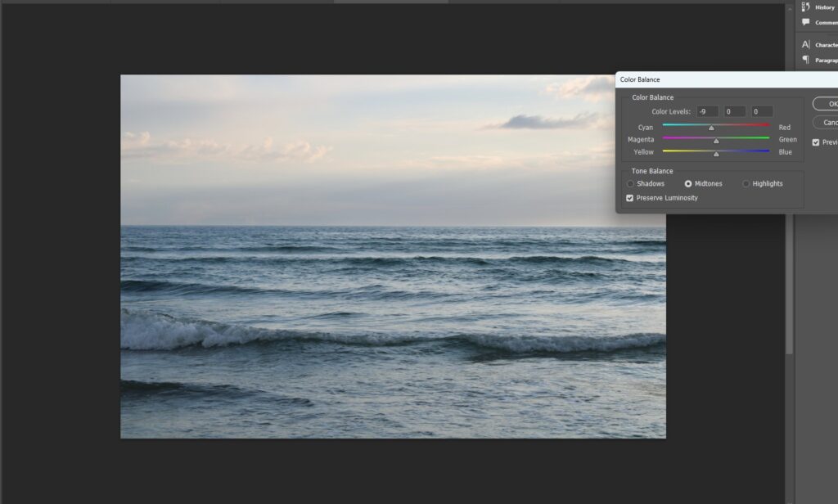
Task: Click the "Tone Balance" section heading
Action: (x=652, y=171)
